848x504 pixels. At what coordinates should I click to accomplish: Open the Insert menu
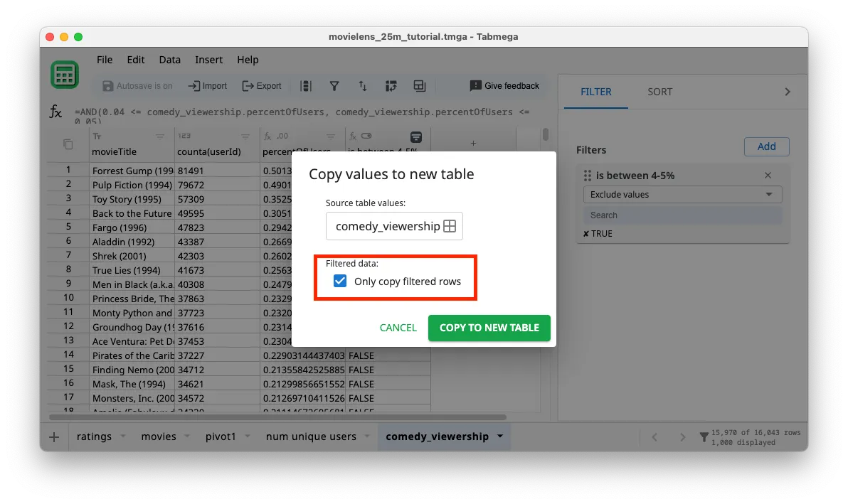point(208,60)
